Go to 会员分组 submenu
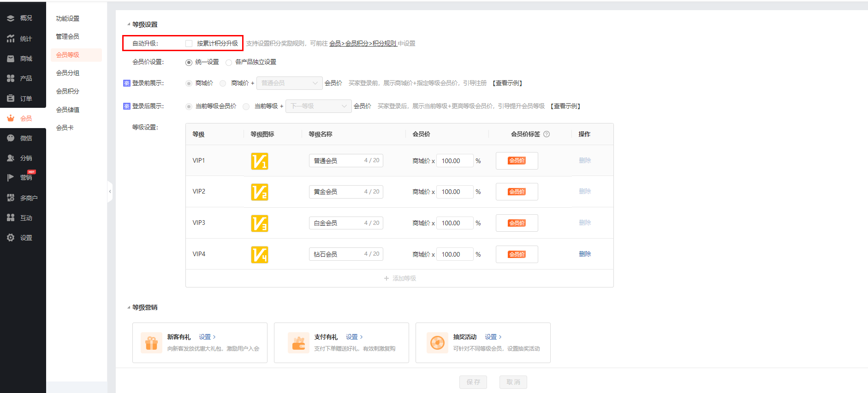 click(68, 73)
